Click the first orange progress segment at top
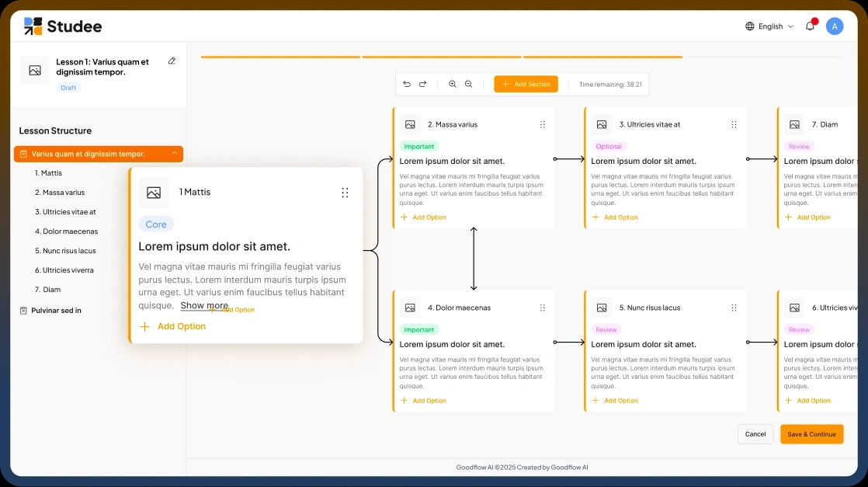Image resolution: width=868 pixels, height=487 pixels. click(x=279, y=56)
